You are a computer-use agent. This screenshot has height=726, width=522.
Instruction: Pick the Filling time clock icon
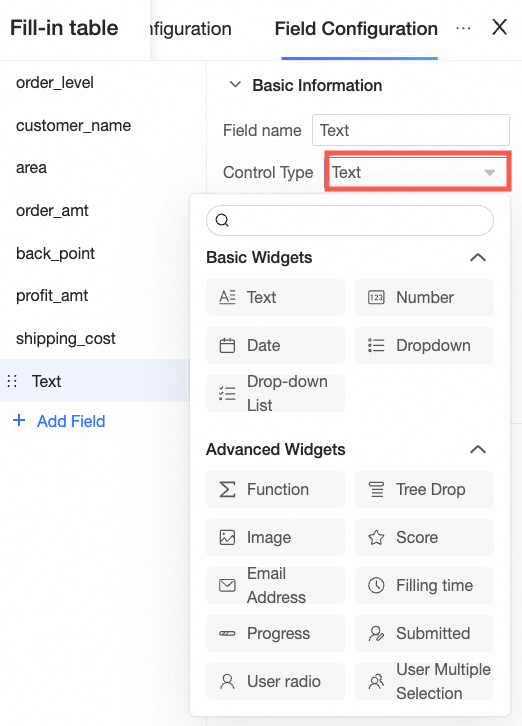376,585
